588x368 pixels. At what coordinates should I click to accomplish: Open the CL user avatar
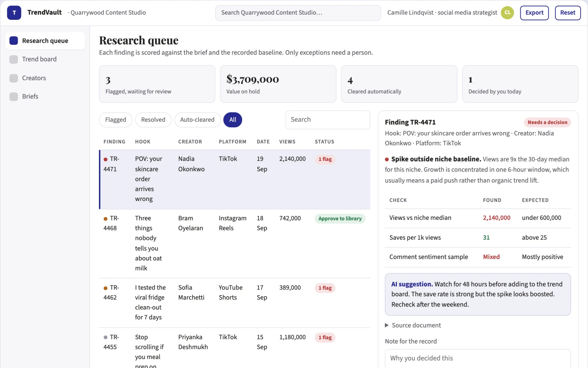click(x=507, y=13)
